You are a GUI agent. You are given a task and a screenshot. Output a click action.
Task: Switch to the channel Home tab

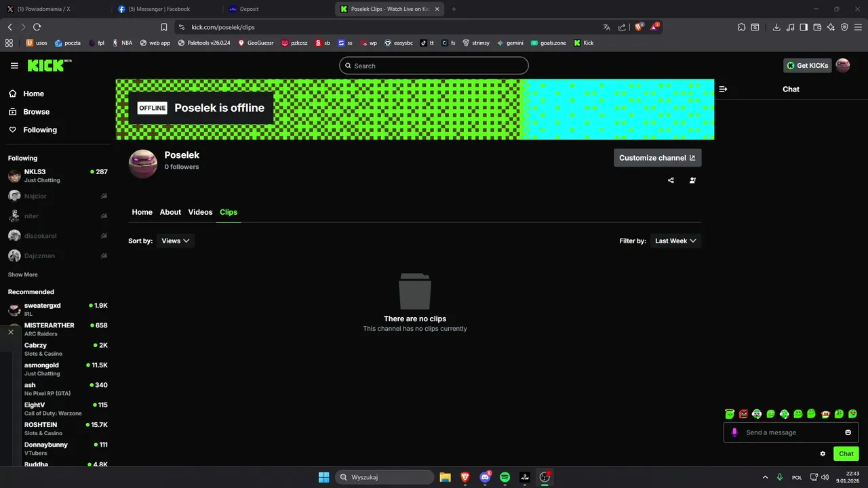[x=142, y=212]
